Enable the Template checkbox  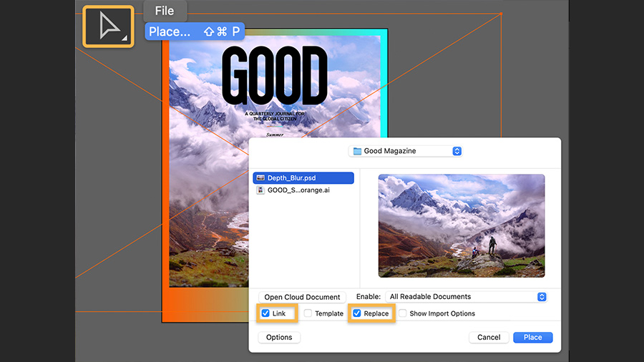[308, 313]
